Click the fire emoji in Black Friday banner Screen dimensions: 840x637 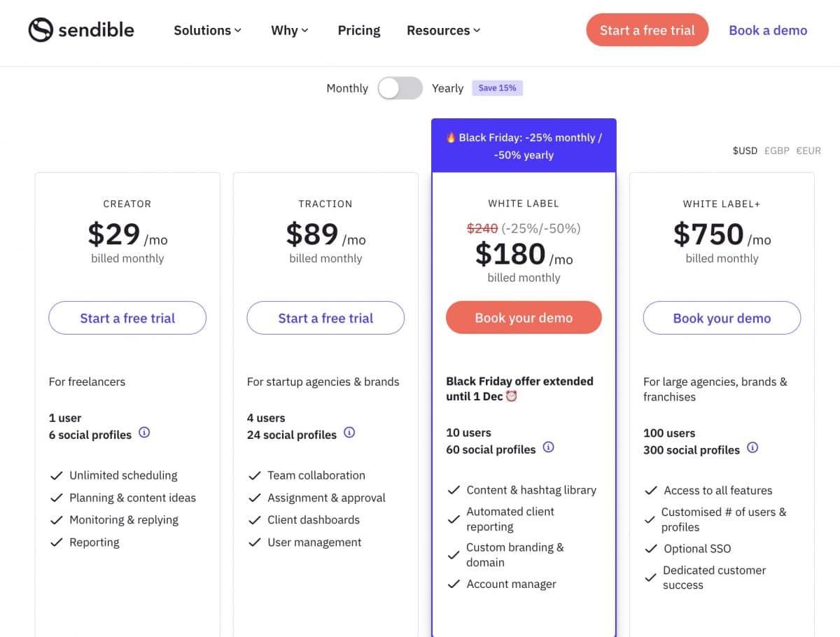tap(451, 138)
